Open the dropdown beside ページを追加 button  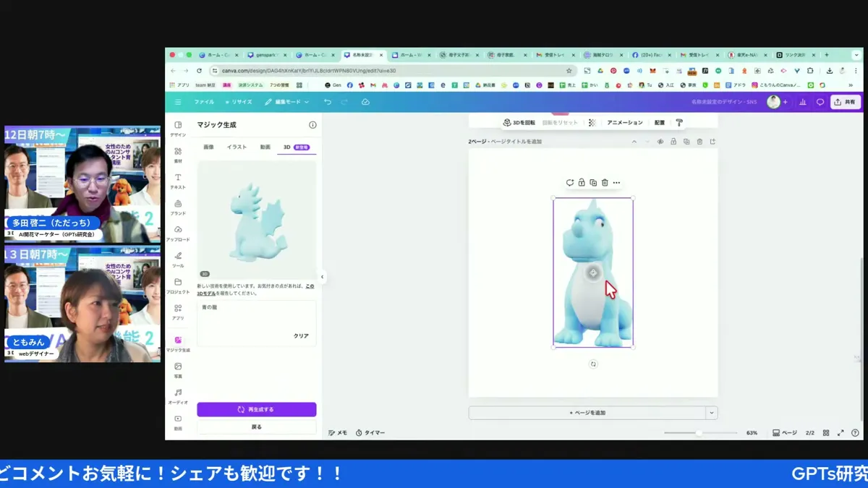[712, 413]
